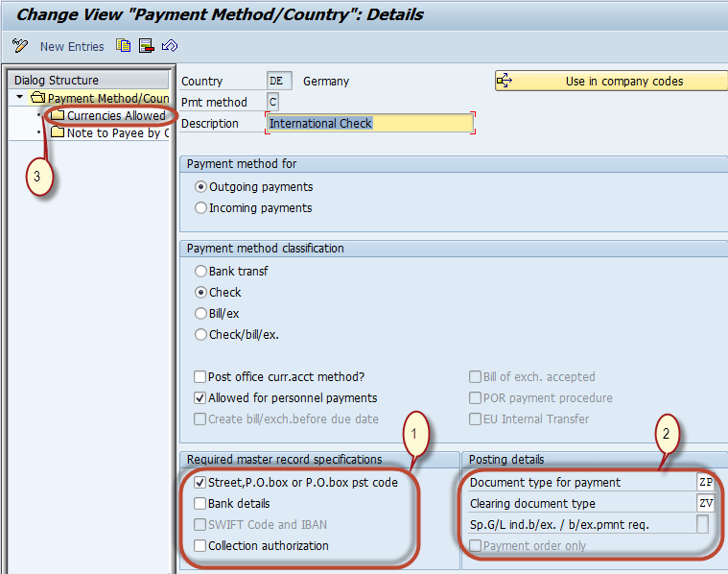This screenshot has height=574, width=728.
Task: Select Bank transf classification option
Action: [x=200, y=272]
